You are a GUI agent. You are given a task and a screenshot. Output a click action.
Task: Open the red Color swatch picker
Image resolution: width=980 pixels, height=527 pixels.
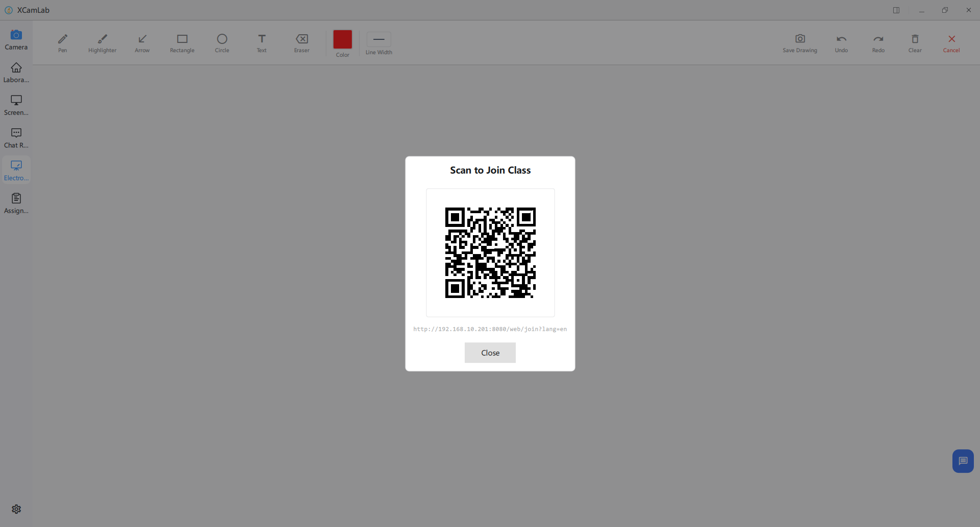342,40
